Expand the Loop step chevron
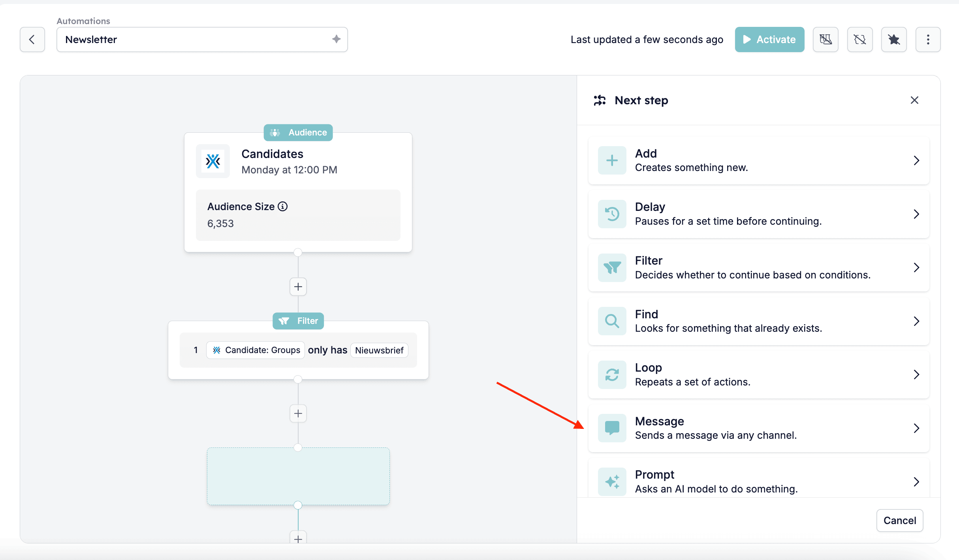The image size is (959, 560). [x=916, y=374]
